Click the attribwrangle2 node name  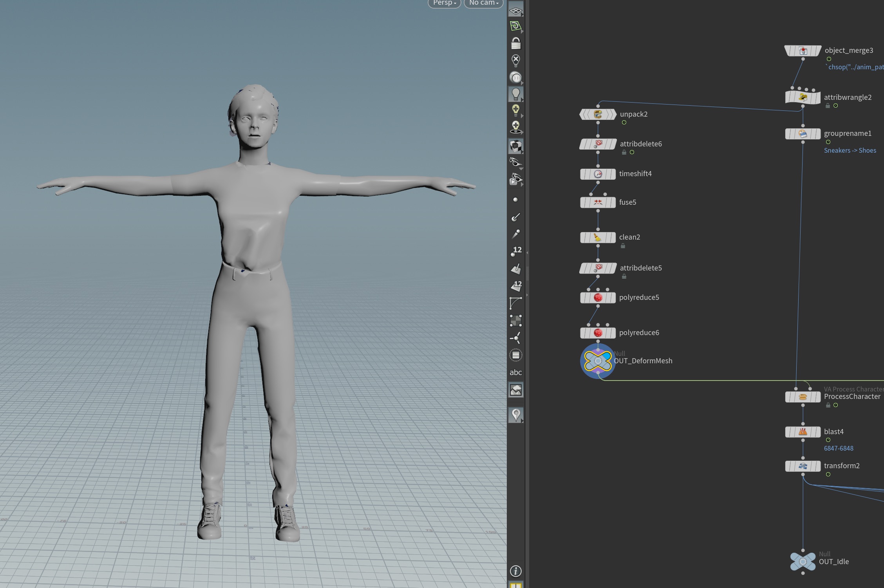848,97
